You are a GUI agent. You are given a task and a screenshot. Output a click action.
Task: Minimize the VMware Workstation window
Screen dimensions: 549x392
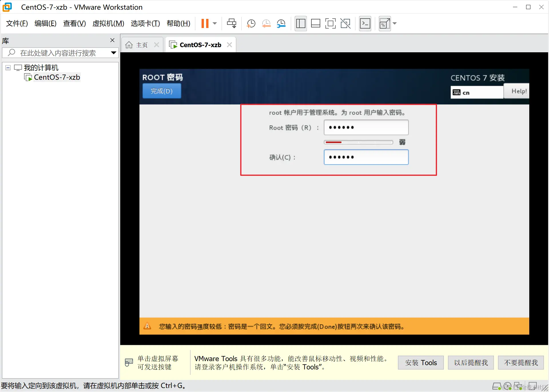[515, 7]
